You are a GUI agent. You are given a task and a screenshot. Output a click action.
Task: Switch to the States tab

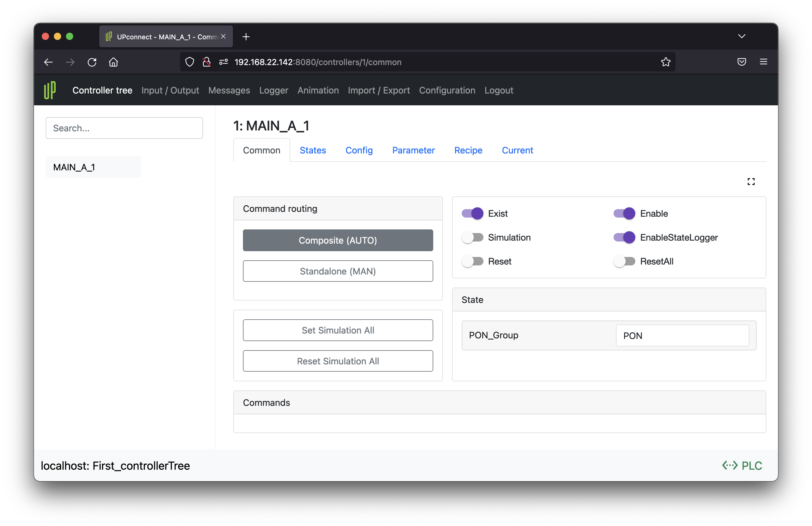(x=313, y=150)
